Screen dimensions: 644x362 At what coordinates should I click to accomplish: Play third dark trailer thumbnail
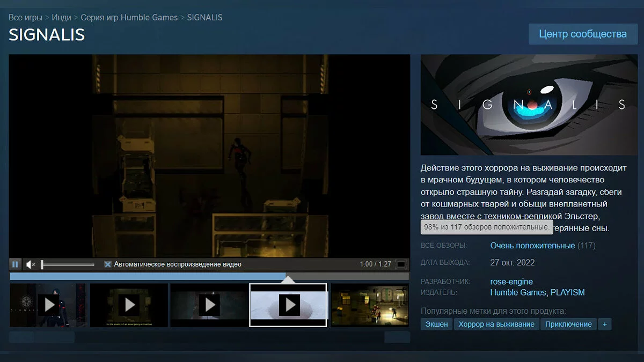(x=209, y=305)
